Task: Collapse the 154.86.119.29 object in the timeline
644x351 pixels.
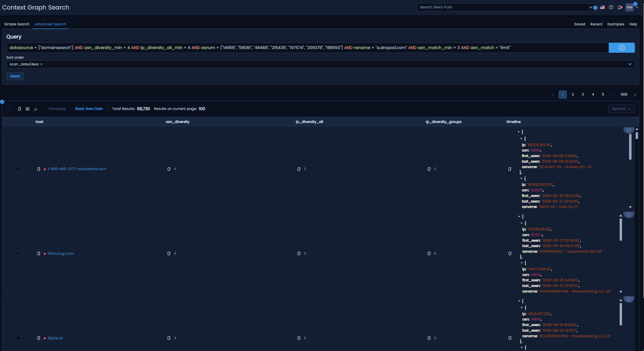Action: 522,223
